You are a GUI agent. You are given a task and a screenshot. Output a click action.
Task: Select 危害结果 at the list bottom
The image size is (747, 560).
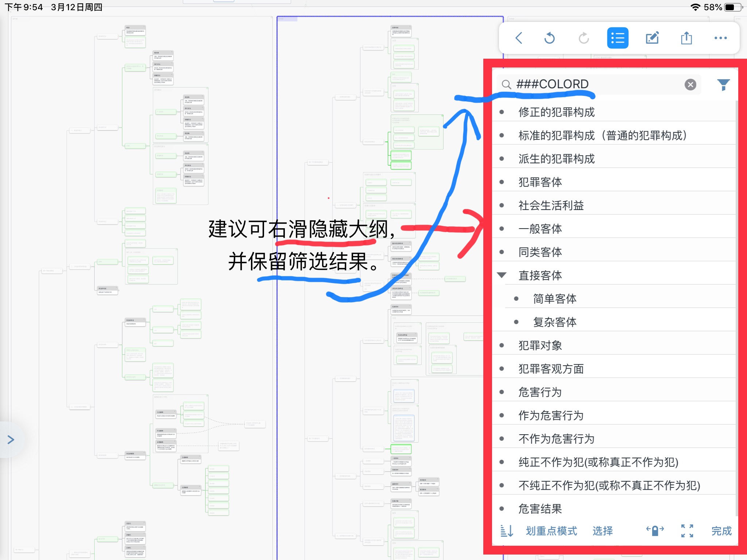(x=614, y=509)
